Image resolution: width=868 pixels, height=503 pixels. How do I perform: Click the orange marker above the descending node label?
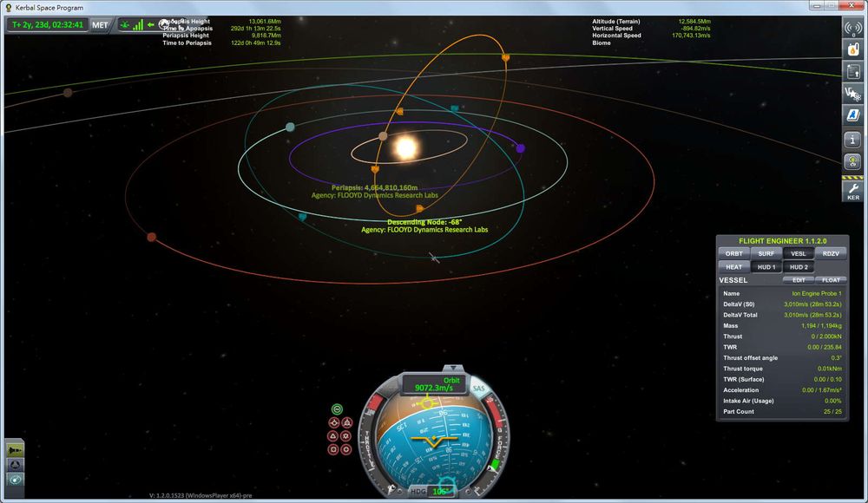pyautogui.click(x=419, y=209)
